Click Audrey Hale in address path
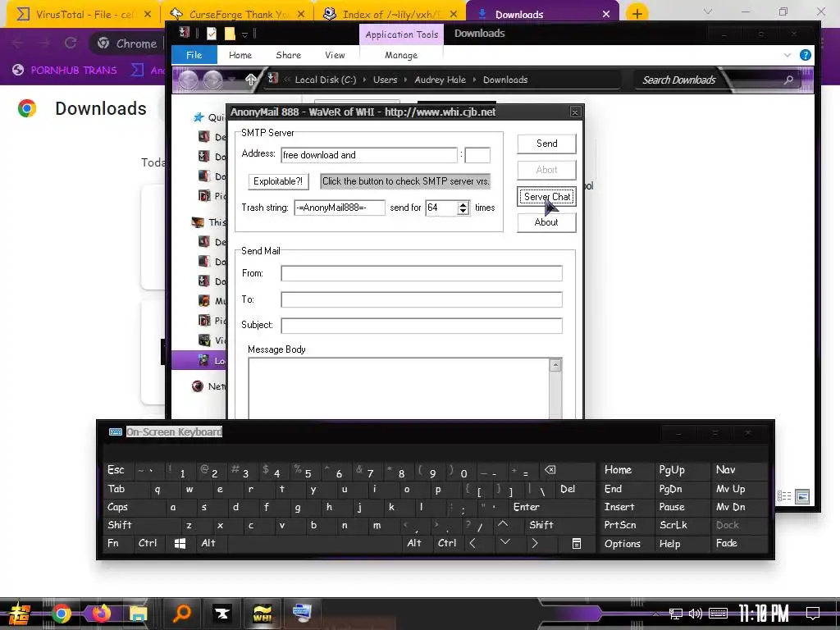This screenshot has width=840, height=630. (x=440, y=80)
